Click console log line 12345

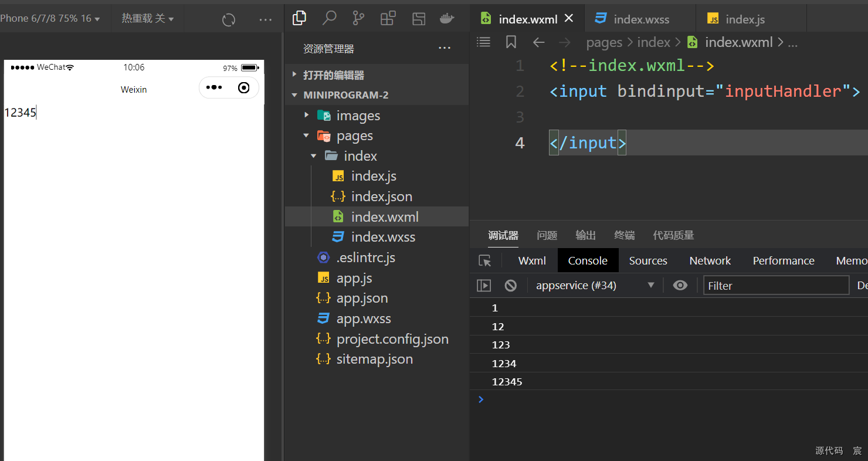669,382
